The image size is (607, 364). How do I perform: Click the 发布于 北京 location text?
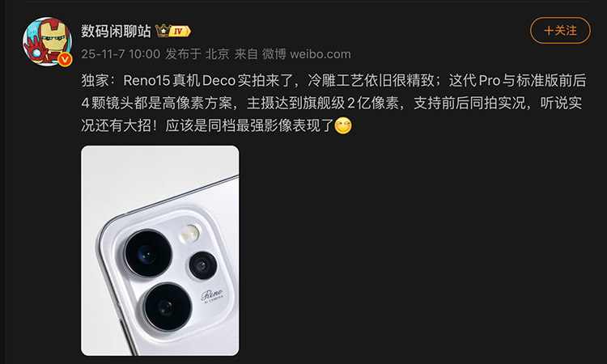[x=197, y=53]
